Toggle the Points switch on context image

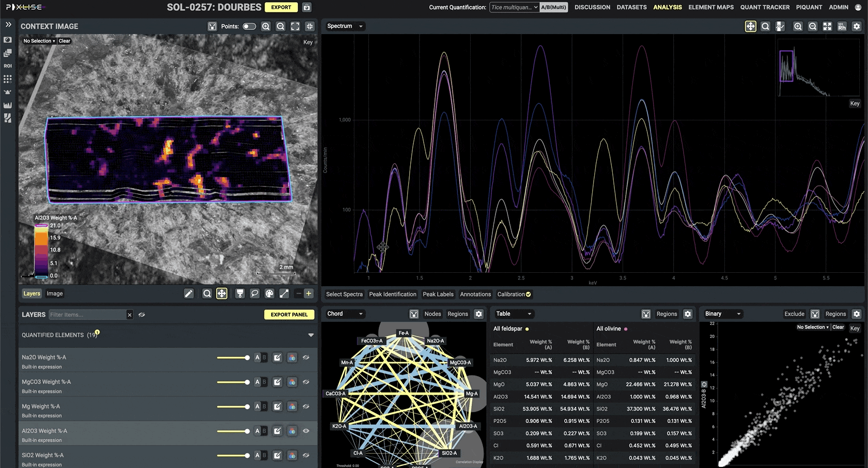click(x=249, y=26)
